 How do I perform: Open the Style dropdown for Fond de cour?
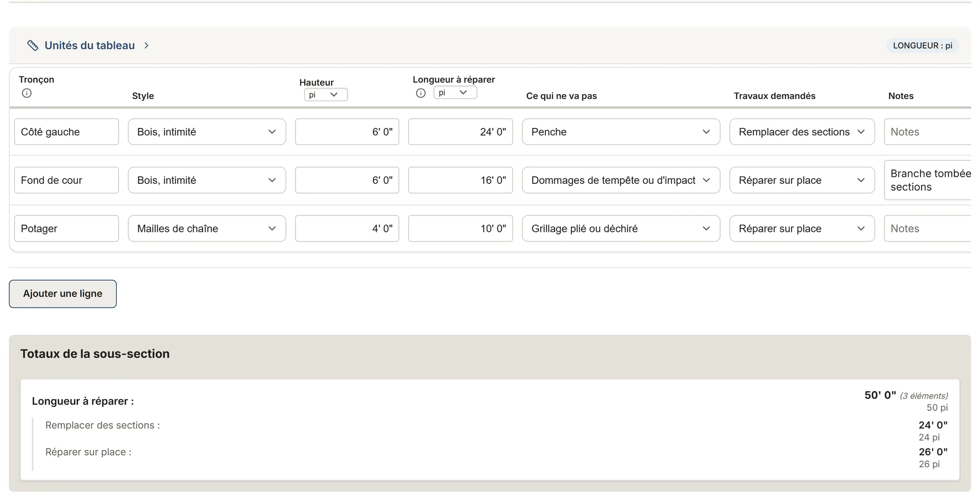(x=207, y=180)
